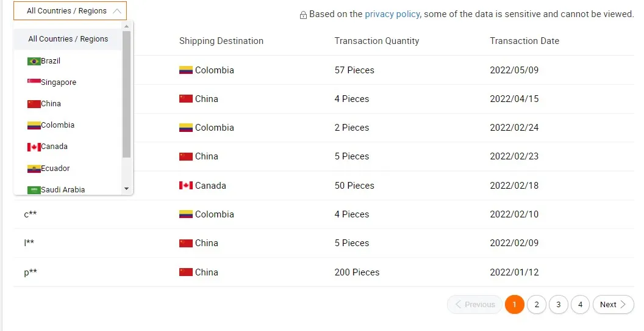The width and height of the screenshot is (644, 331).
Task: Click Colombia flag in 57 Pieces row
Action: pyautogui.click(x=186, y=70)
